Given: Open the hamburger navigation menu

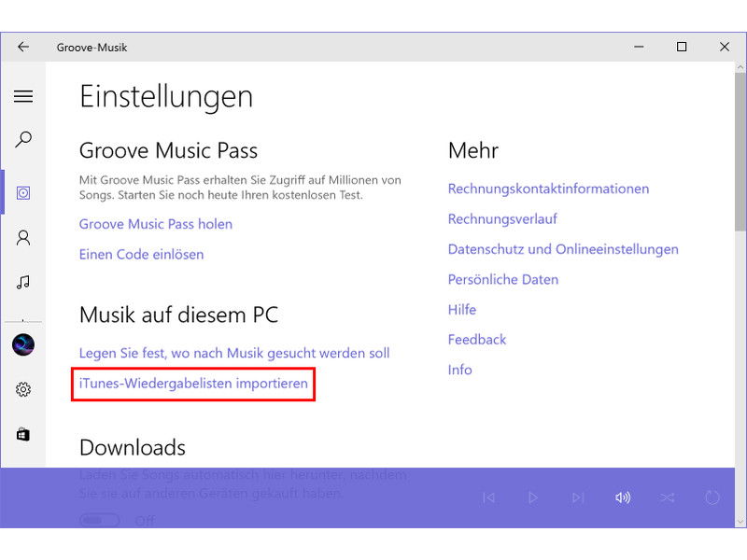Looking at the screenshot, I should (x=23, y=97).
